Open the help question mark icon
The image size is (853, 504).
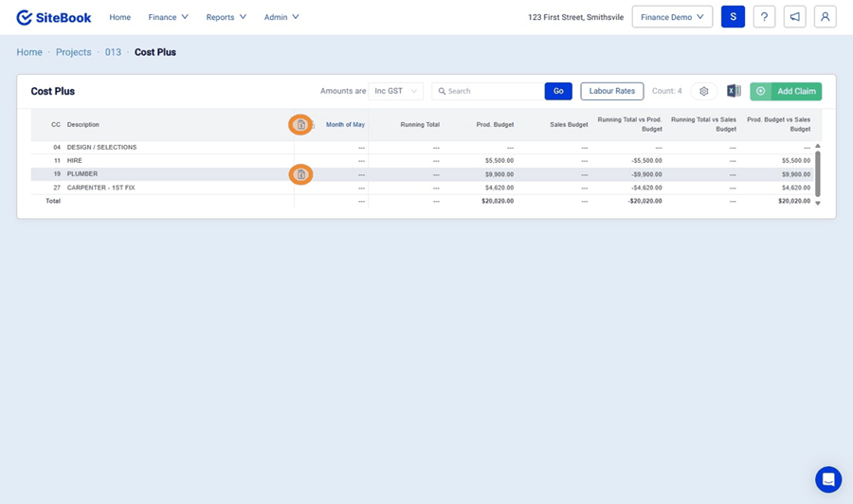[764, 17]
